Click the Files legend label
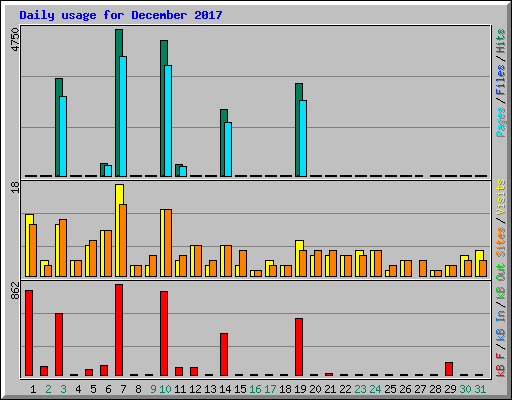Screen dimensions: 512x400 501,80
